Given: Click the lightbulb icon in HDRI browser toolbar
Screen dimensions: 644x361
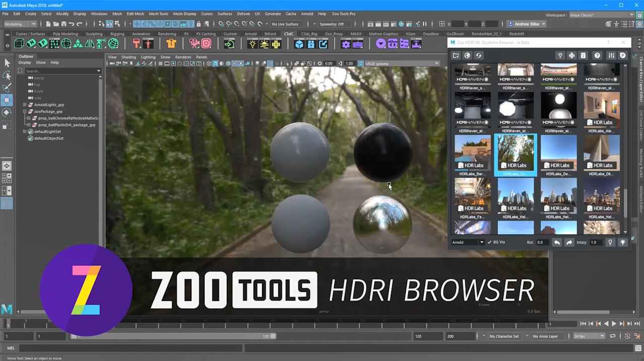Looking at the screenshot, I should coord(560,55).
